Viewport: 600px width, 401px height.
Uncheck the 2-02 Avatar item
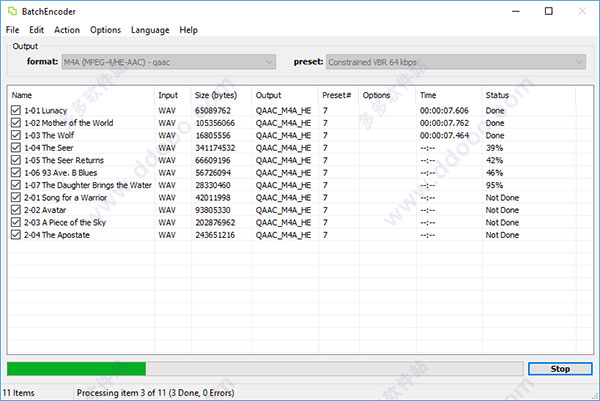(x=16, y=210)
